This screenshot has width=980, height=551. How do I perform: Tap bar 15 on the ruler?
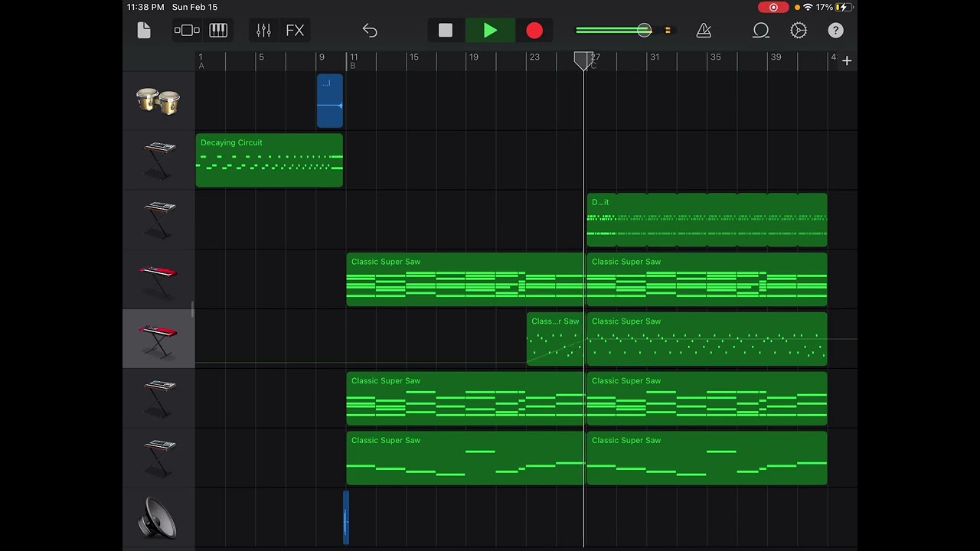point(413,57)
